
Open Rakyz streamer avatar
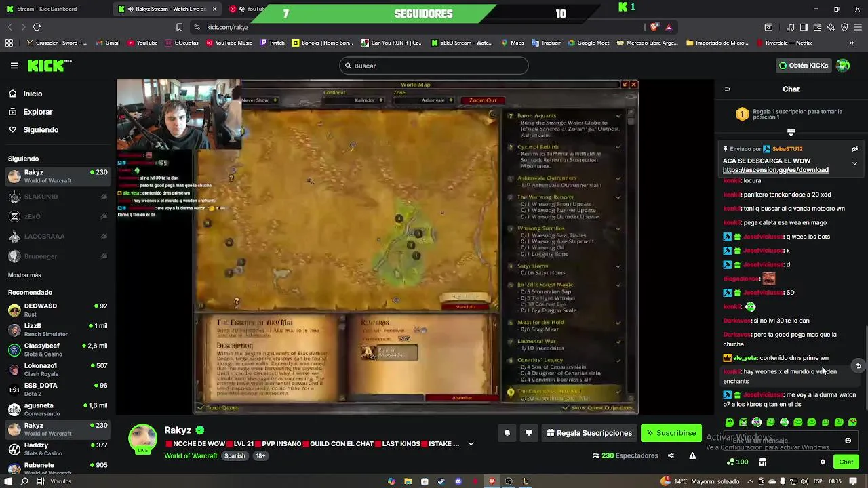143,439
